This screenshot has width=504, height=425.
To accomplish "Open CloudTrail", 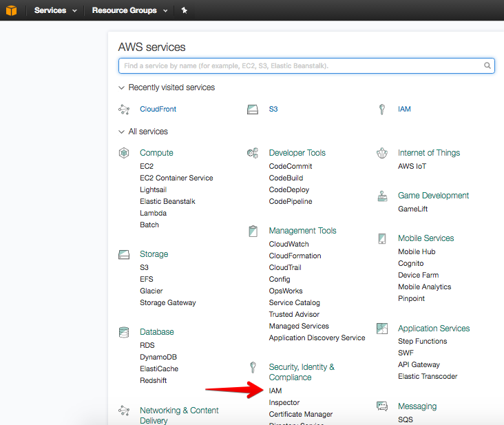I will [285, 267].
